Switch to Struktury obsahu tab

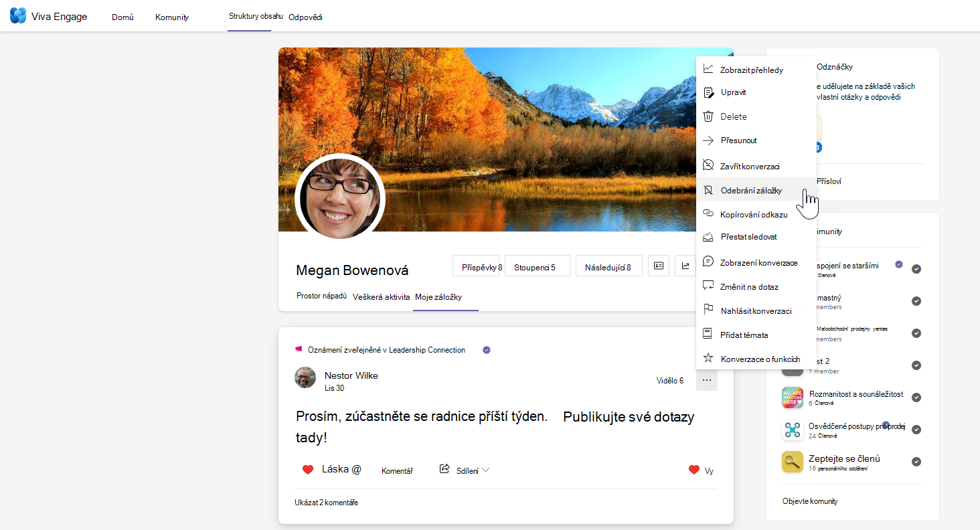[x=256, y=16]
